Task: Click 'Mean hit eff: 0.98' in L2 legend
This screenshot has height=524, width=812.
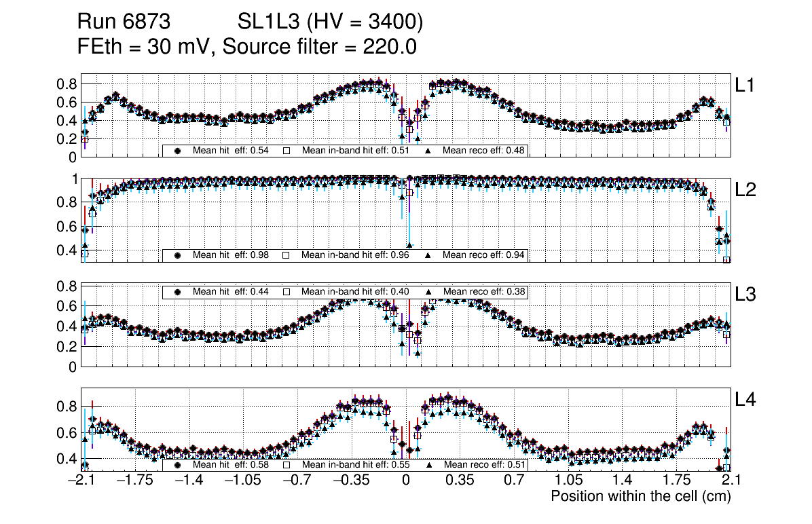Action: pyautogui.click(x=231, y=255)
